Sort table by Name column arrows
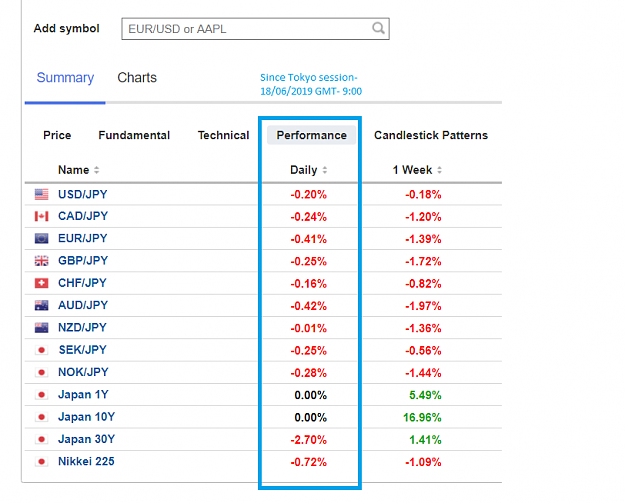 pyautogui.click(x=96, y=170)
